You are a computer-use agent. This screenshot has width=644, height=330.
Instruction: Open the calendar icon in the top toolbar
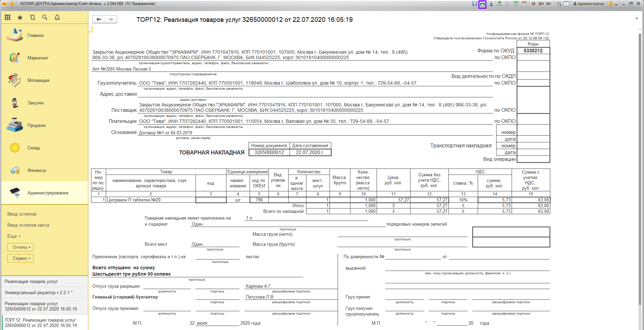pos(524,4)
